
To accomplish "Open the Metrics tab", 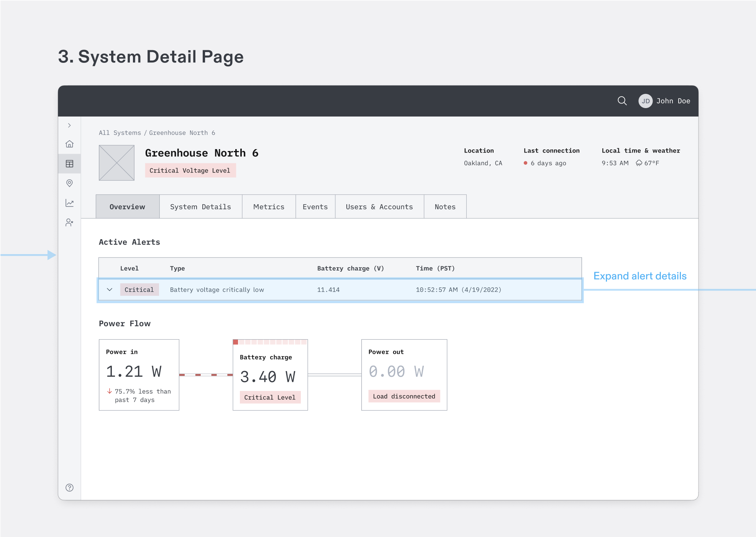I will pyautogui.click(x=269, y=207).
